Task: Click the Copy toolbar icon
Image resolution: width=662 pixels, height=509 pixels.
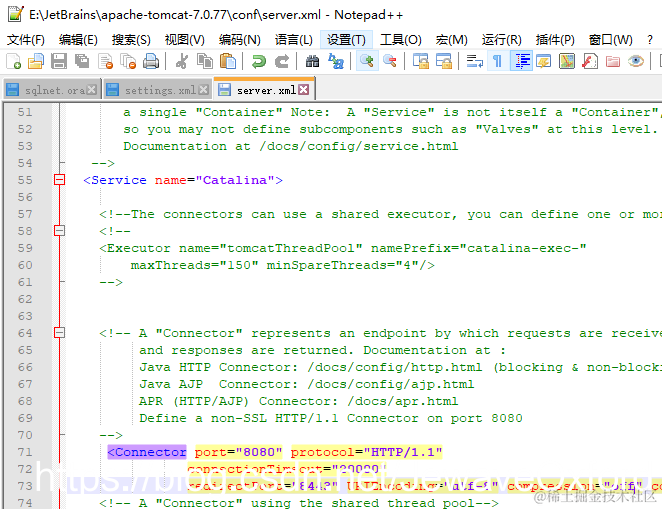Action: pyautogui.click(x=205, y=62)
